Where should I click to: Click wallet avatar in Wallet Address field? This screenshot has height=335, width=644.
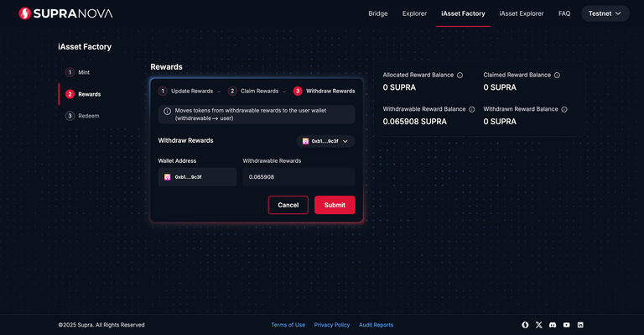click(x=168, y=177)
